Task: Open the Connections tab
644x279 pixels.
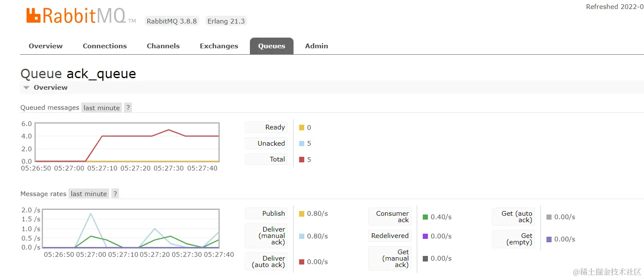Action: tap(105, 46)
